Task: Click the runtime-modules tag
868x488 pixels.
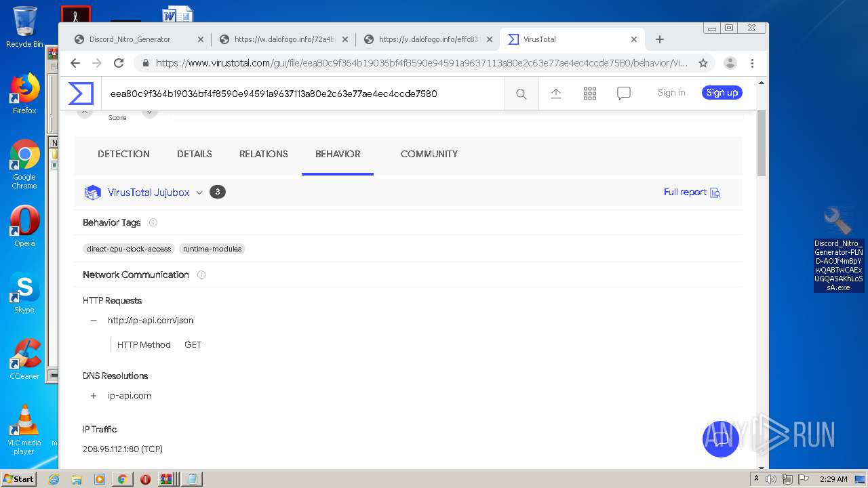Action: (x=212, y=249)
